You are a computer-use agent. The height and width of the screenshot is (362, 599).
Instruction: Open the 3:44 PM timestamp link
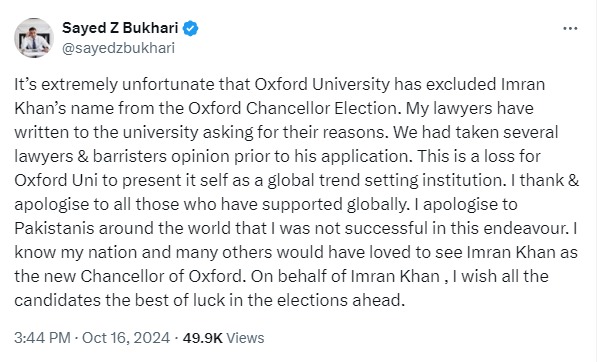[42, 338]
